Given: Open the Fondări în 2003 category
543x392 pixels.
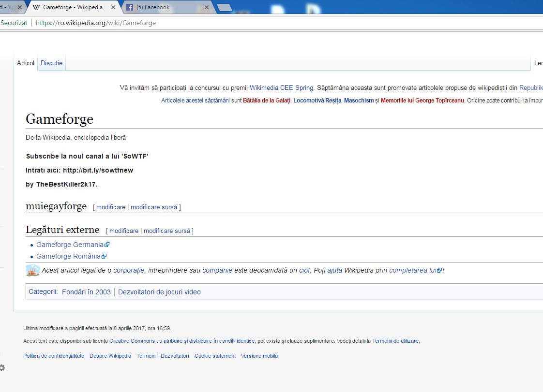Looking at the screenshot, I should click(x=86, y=292).
